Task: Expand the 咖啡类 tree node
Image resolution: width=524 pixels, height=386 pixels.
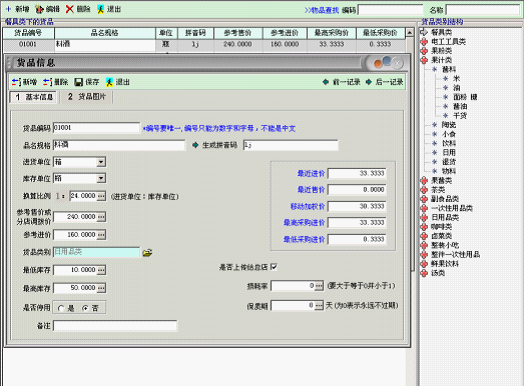Action: click(x=424, y=227)
